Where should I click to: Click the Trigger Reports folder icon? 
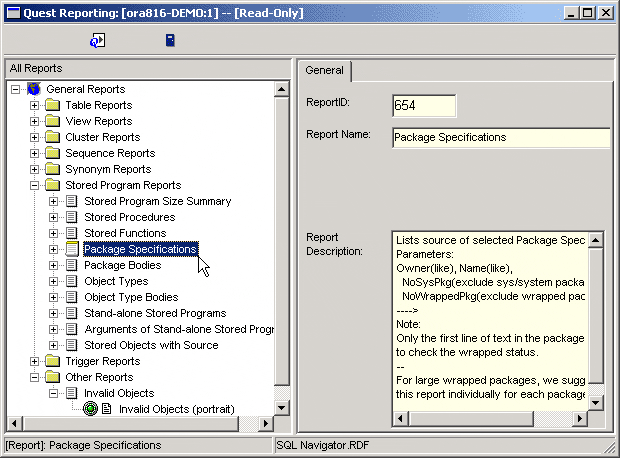(x=53, y=361)
